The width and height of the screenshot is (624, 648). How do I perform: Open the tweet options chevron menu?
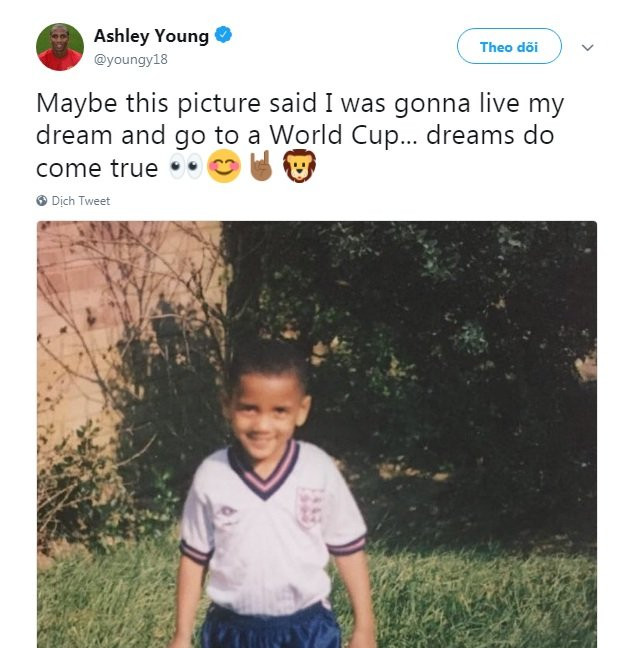[x=588, y=47]
